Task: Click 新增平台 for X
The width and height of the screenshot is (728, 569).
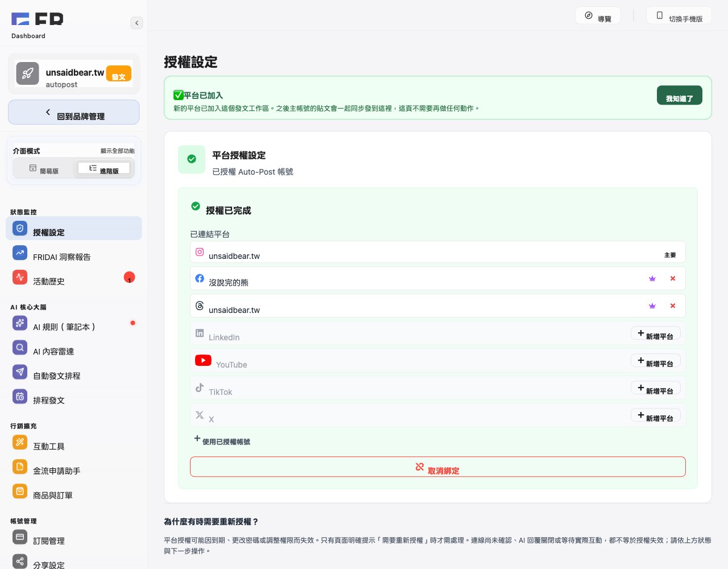Action: click(x=656, y=415)
